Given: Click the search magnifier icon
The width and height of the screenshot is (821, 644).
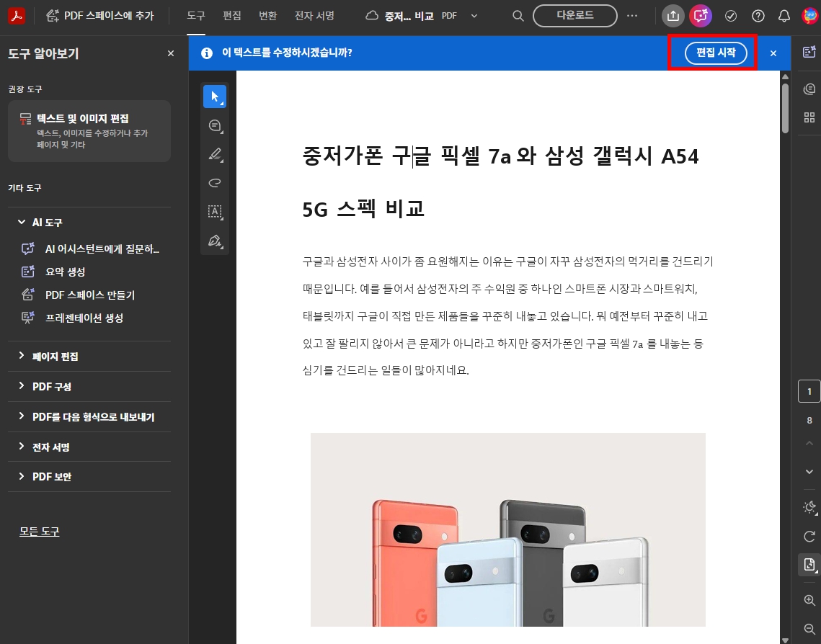Looking at the screenshot, I should pyautogui.click(x=518, y=16).
